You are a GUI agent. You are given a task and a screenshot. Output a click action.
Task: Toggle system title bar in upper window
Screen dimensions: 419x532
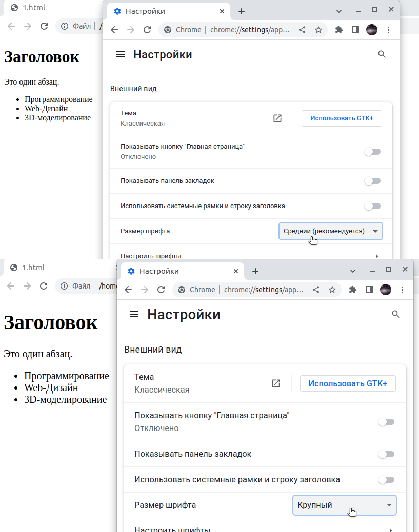372,206
